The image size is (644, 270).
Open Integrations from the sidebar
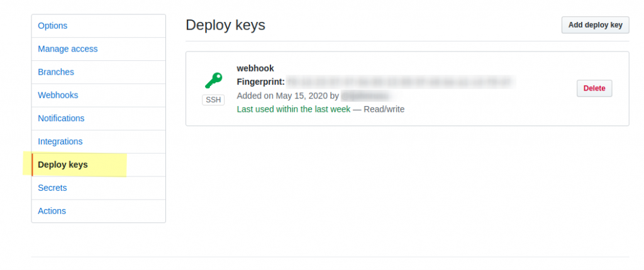tap(60, 142)
